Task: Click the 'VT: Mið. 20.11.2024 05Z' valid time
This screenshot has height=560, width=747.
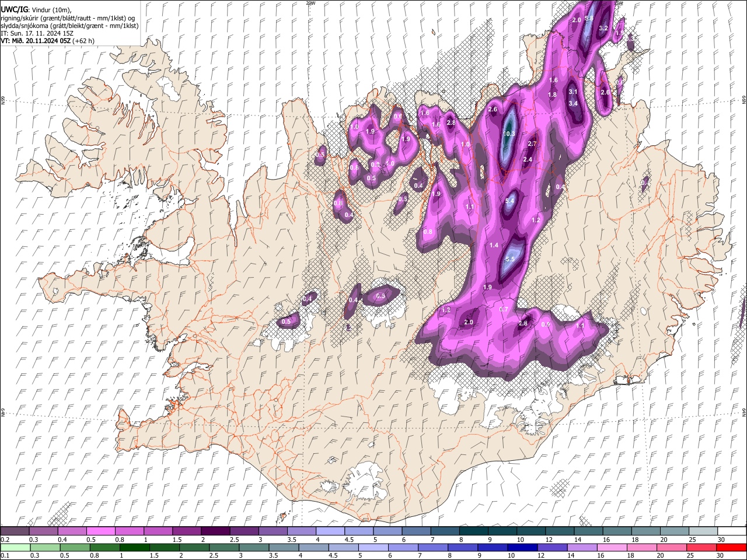Action: click(35, 41)
